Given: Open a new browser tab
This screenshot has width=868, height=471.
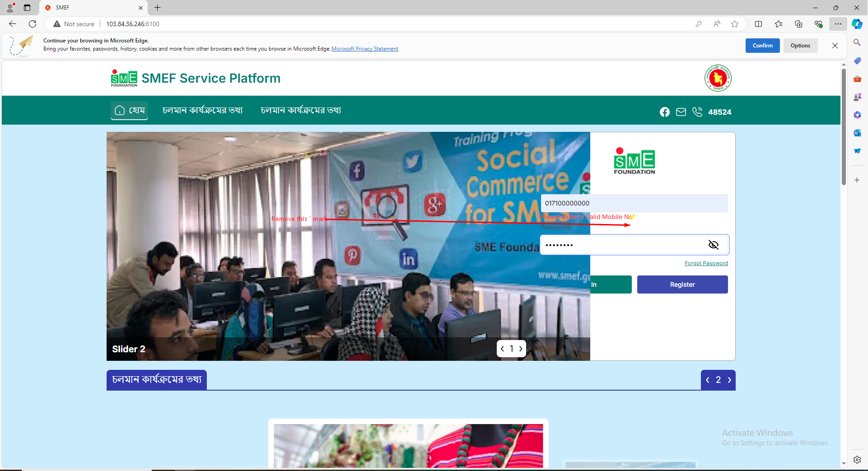Looking at the screenshot, I should coord(157,8).
